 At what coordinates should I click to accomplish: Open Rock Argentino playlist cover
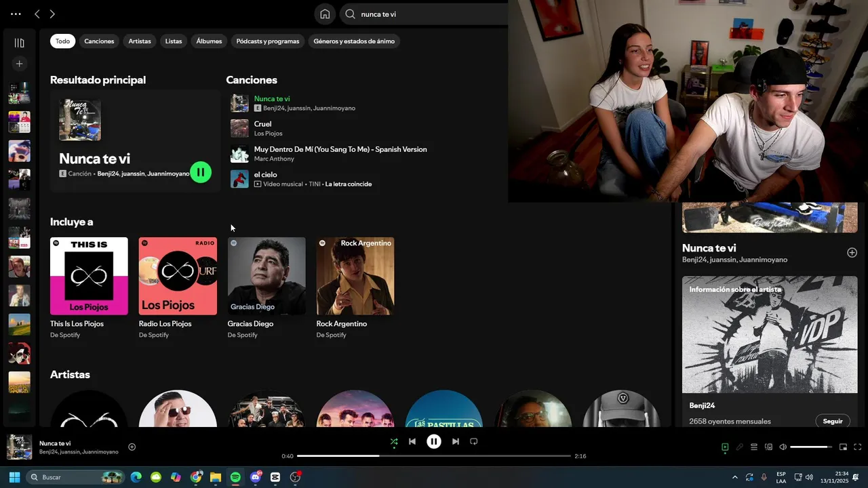point(355,276)
